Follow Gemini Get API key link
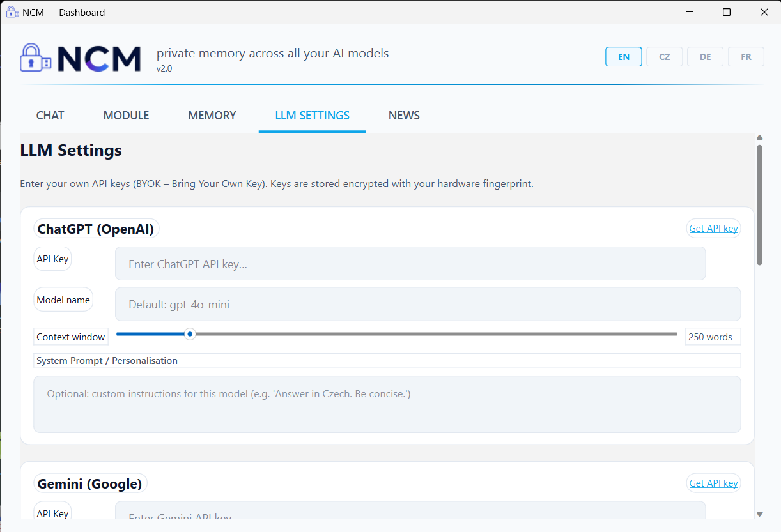Image resolution: width=781 pixels, height=532 pixels. tap(713, 483)
